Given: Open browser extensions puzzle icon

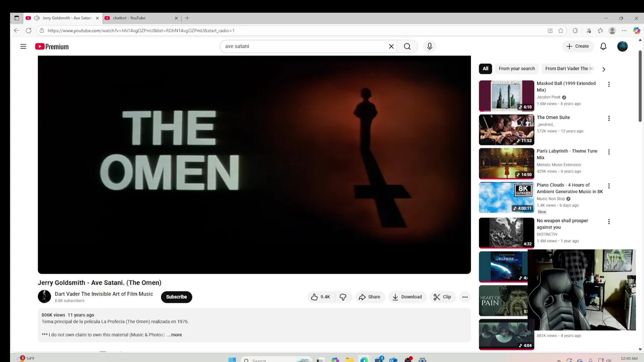Looking at the screenshot, I should coord(575,31).
